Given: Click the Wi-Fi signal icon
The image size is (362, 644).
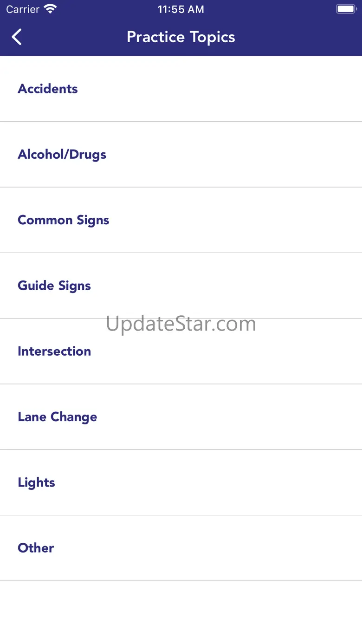Looking at the screenshot, I should pyautogui.click(x=50, y=9).
